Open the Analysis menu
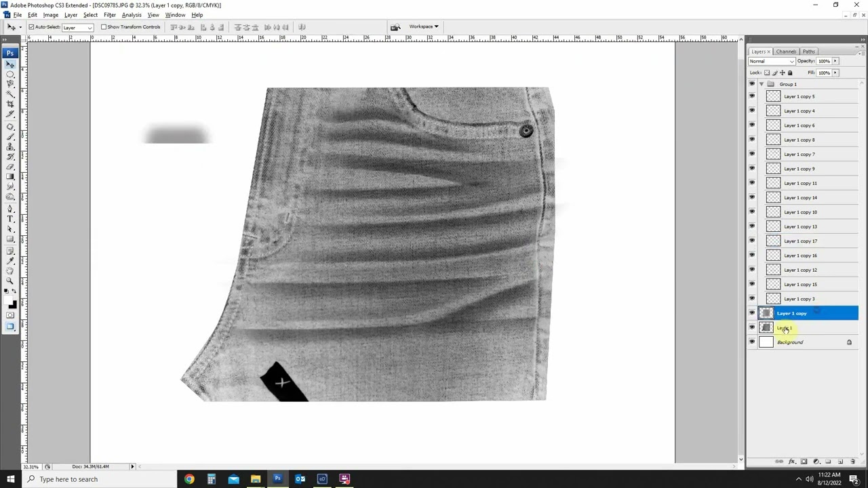Screen dimensions: 868x488 click(x=132, y=15)
